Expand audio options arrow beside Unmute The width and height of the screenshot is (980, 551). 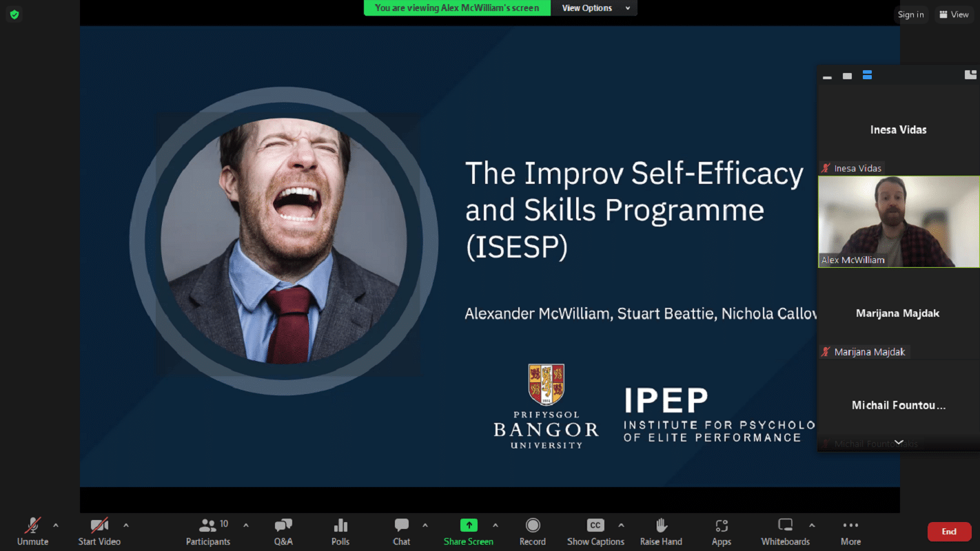tap(56, 526)
